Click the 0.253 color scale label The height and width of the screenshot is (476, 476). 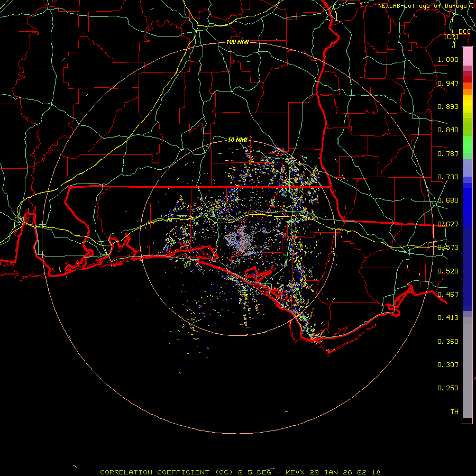pyautogui.click(x=448, y=388)
